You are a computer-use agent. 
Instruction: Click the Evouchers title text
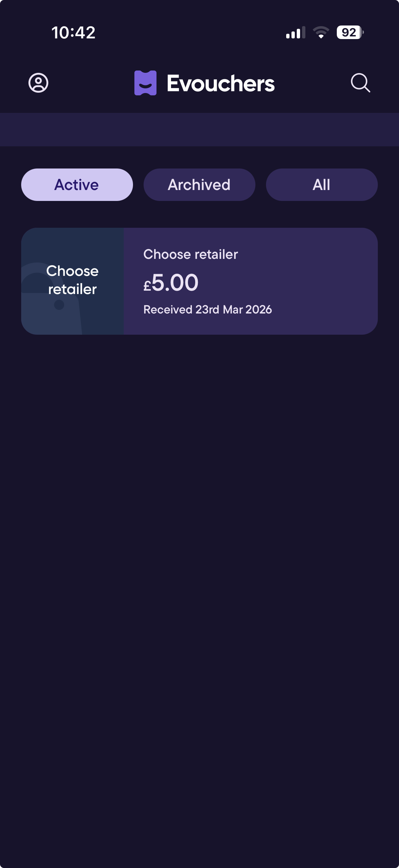(221, 83)
